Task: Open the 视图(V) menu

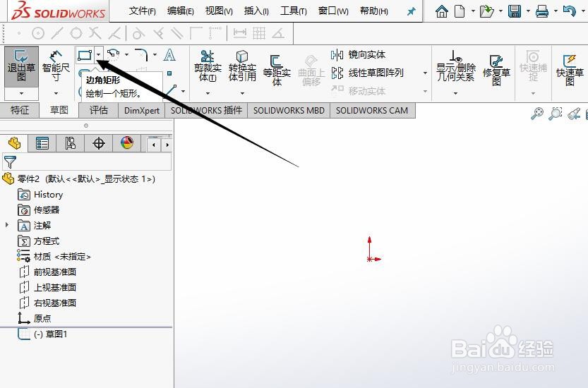Action: (219, 11)
